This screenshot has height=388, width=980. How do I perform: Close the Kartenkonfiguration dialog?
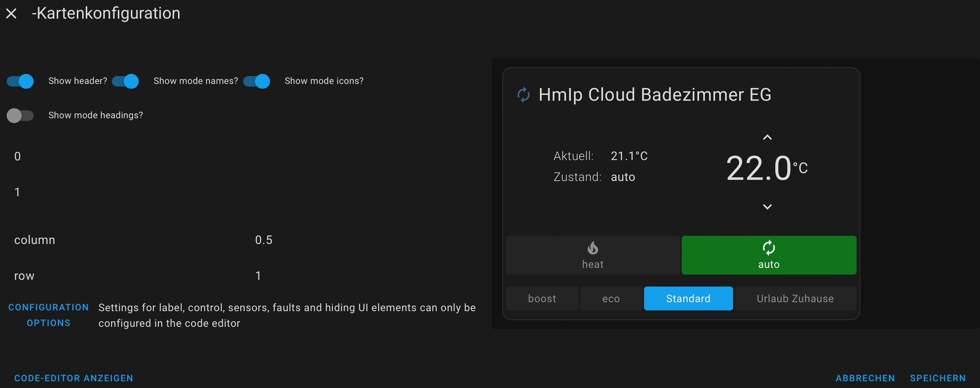click(x=12, y=14)
